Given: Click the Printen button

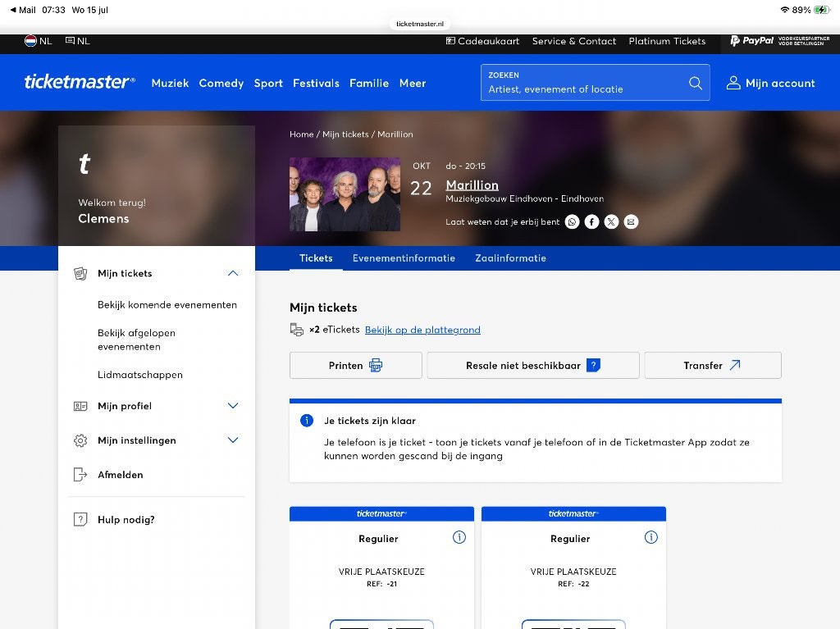Looking at the screenshot, I should coord(356,366).
